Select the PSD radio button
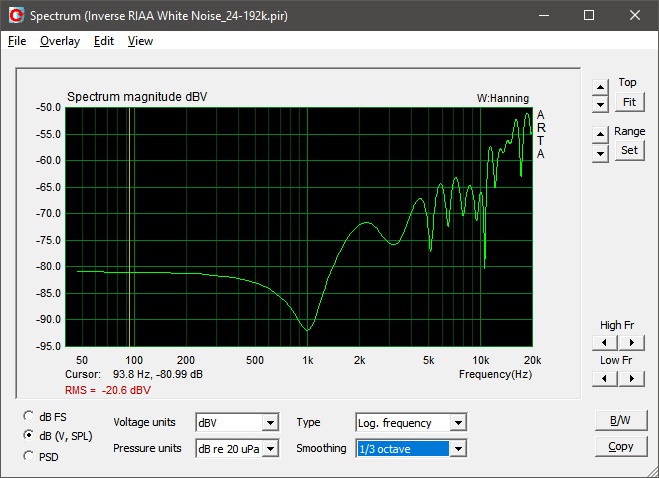Screen dimensions: 659x478 pos(29,456)
